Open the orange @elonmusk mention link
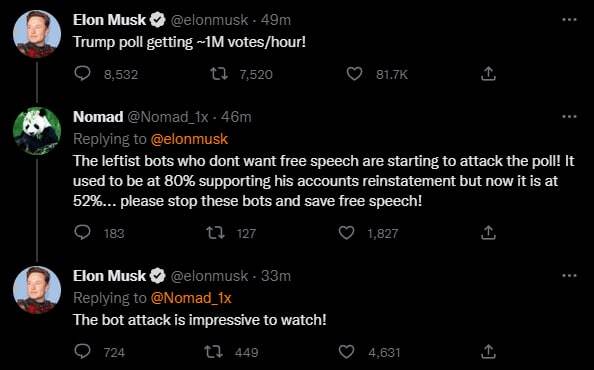594x370 pixels. pyautogui.click(x=189, y=139)
